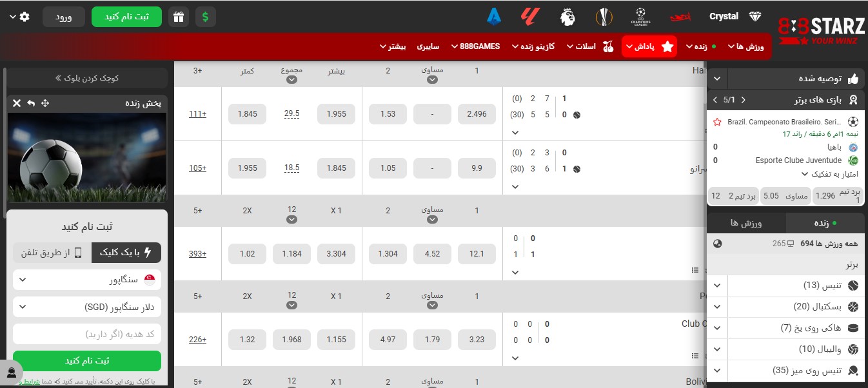Open the Premier League lion icon
This screenshot has height=388, width=868.
[x=567, y=17]
